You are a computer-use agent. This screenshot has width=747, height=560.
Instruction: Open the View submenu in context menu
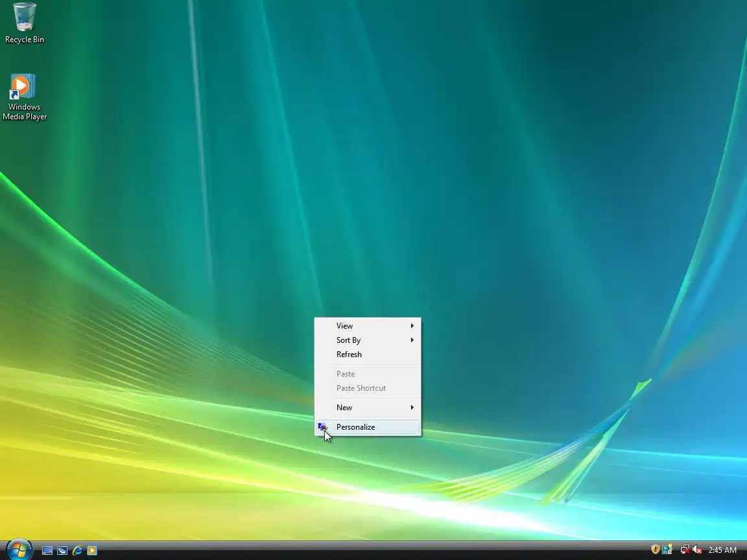368,326
